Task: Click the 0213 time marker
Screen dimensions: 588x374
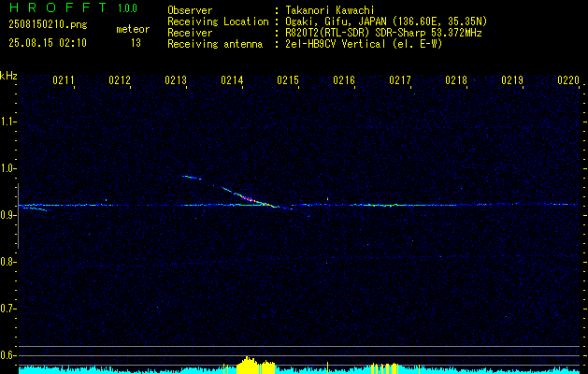Action: (176, 80)
